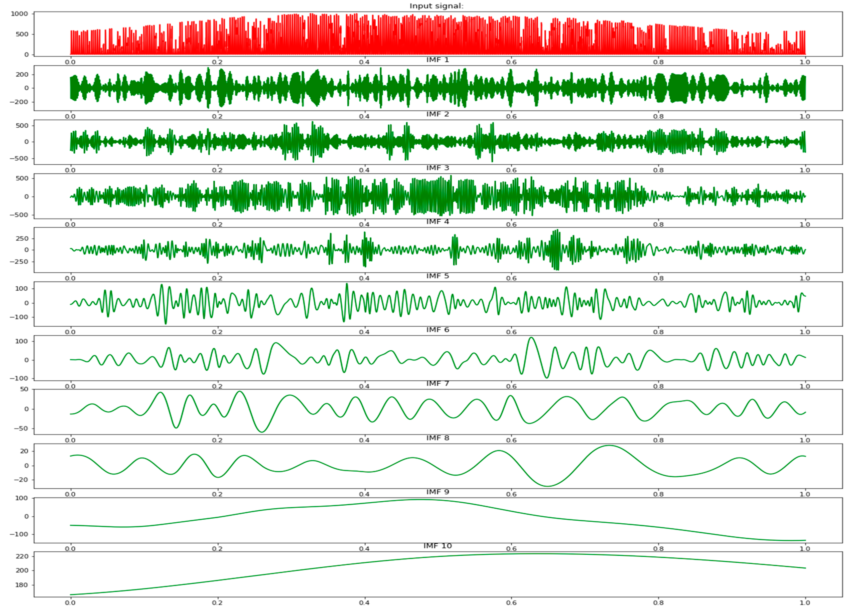Click the 'IMF 4' subplot title
The height and width of the screenshot is (616, 854).
(x=438, y=222)
